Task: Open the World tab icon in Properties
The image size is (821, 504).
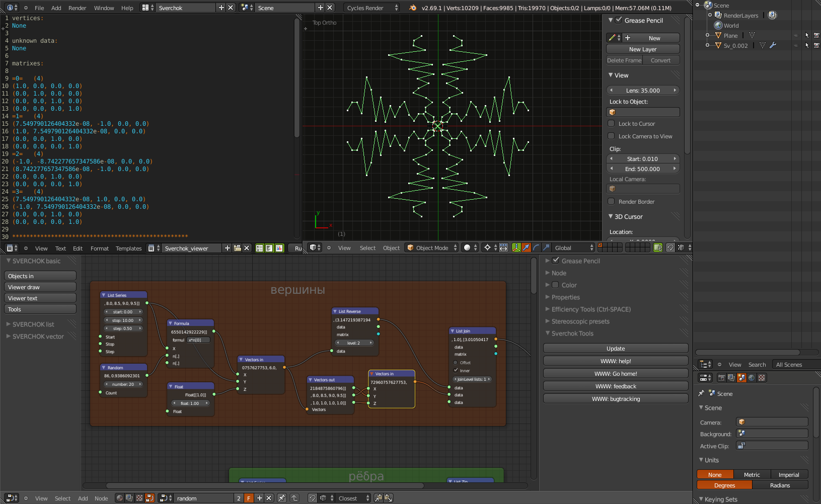Action: [x=752, y=378]
